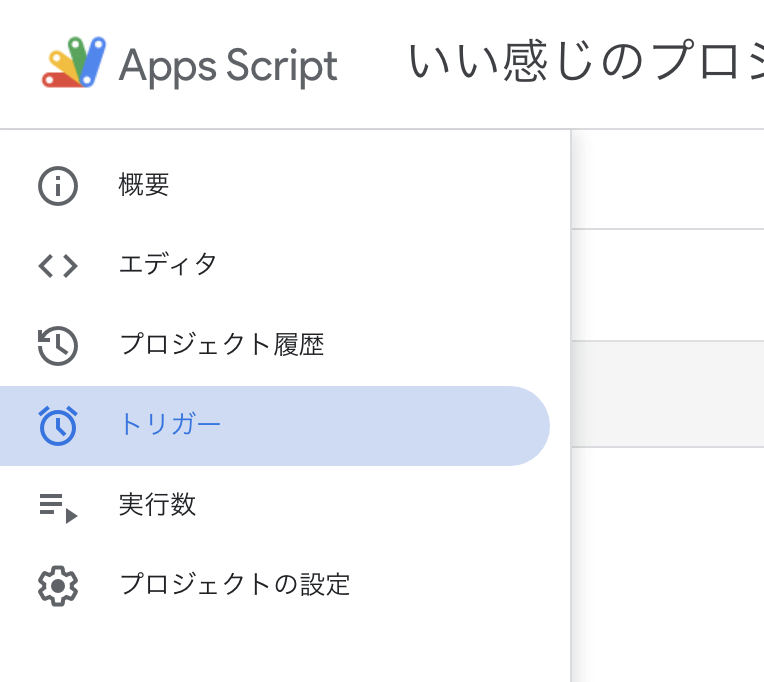This screenshot has height=682, width=764.
Task: Click the angle-brackets code editor icon
Action: [58, 266]
